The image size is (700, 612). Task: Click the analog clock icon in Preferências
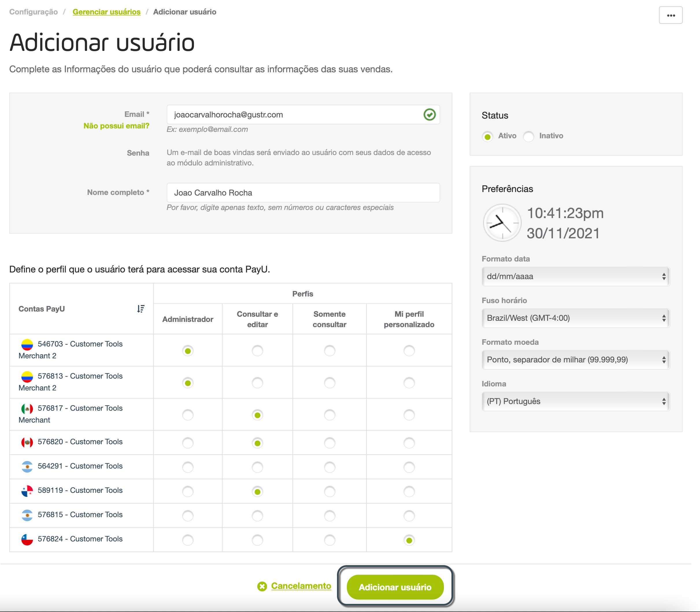tap(502, 223)
